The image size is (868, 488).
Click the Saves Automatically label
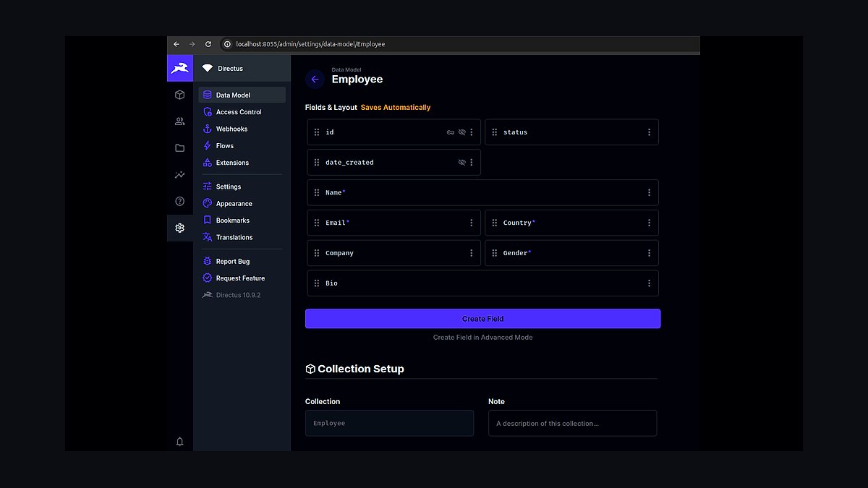click(x=396, y=108)
